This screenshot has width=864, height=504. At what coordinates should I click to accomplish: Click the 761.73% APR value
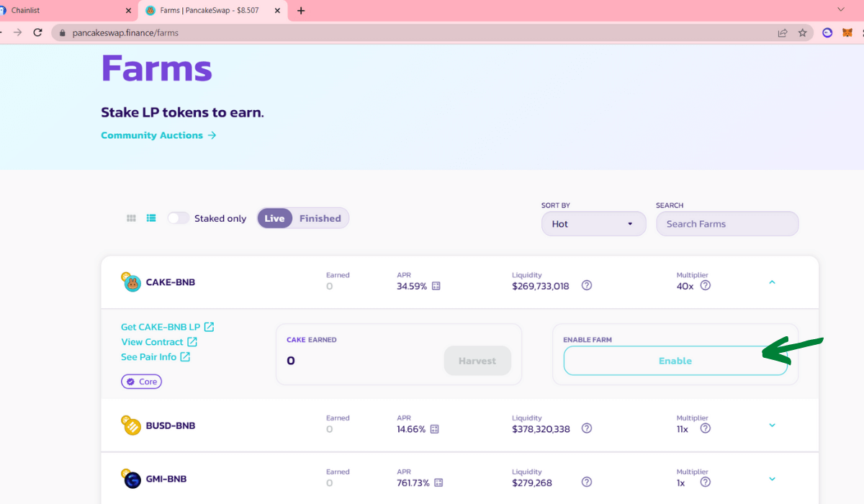[413, 483]
